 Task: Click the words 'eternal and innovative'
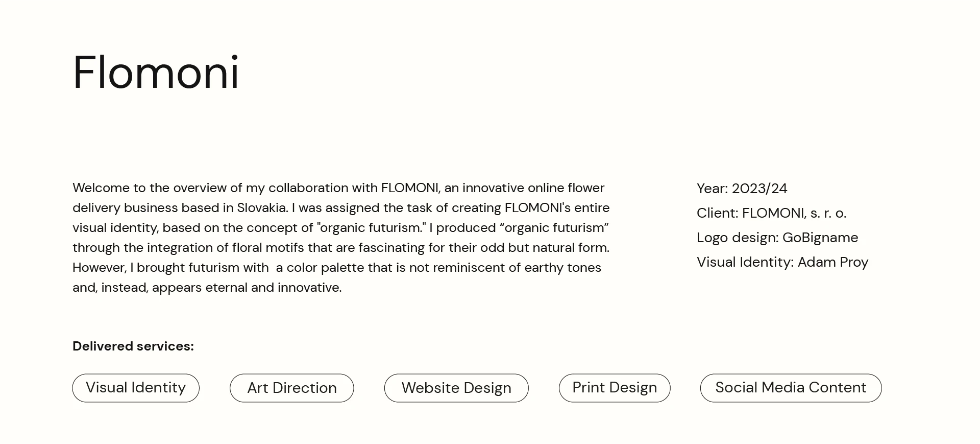274,288
